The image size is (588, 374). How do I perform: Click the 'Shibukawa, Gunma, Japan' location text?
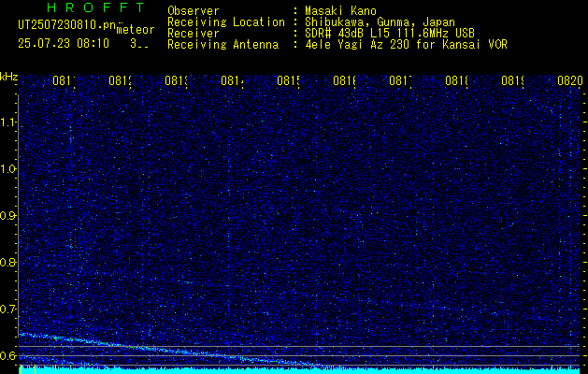(x=380, y=22)
